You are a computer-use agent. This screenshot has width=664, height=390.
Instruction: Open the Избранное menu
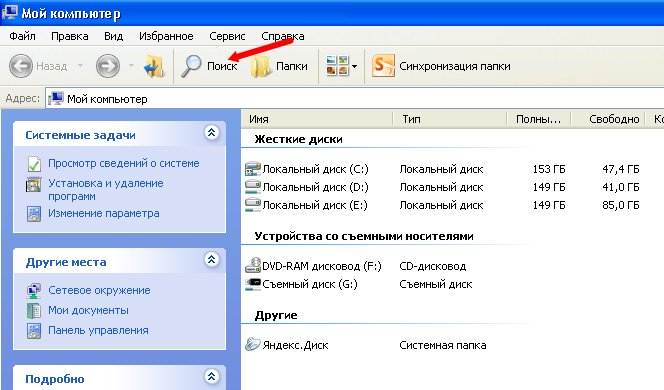[166, 36]
